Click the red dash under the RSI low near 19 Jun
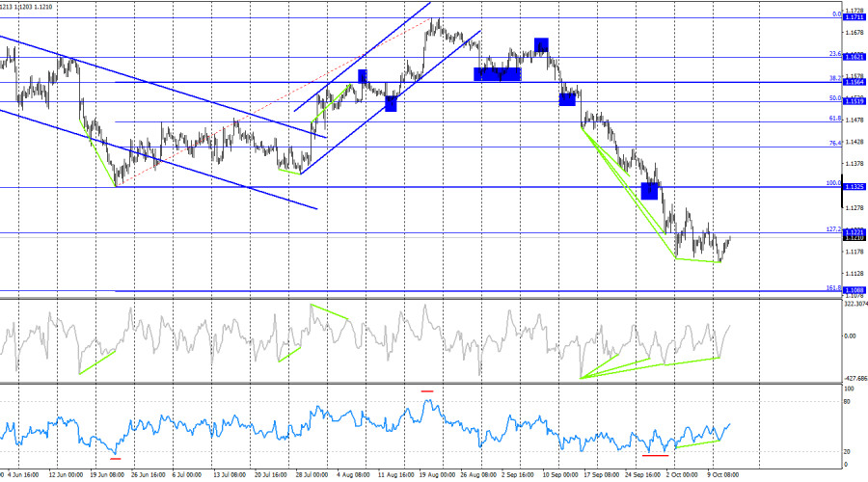 pos(115,458)
